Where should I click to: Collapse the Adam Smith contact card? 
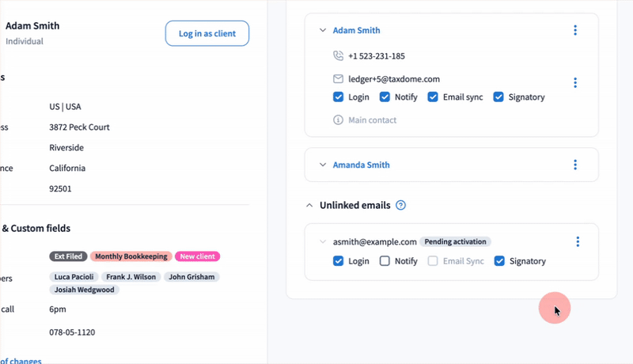point(322,31)
